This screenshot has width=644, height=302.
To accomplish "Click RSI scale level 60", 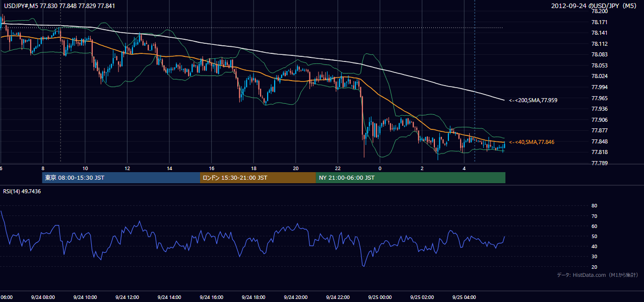I will (x=594, y=226).
